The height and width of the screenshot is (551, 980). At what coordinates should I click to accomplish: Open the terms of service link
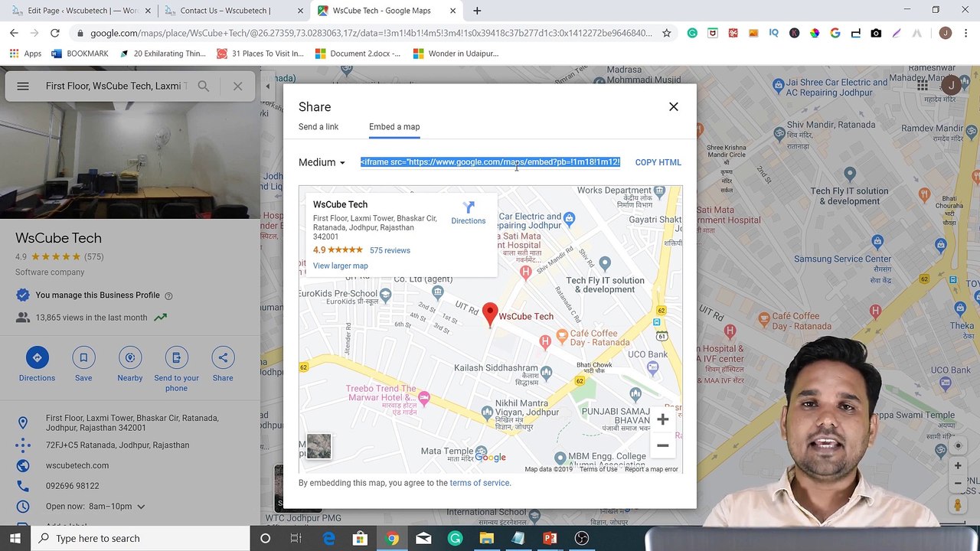(x=479, y=483)
